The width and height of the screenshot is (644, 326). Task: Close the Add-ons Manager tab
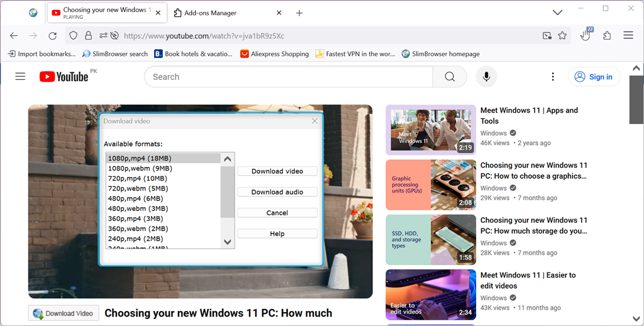(279, 13)
